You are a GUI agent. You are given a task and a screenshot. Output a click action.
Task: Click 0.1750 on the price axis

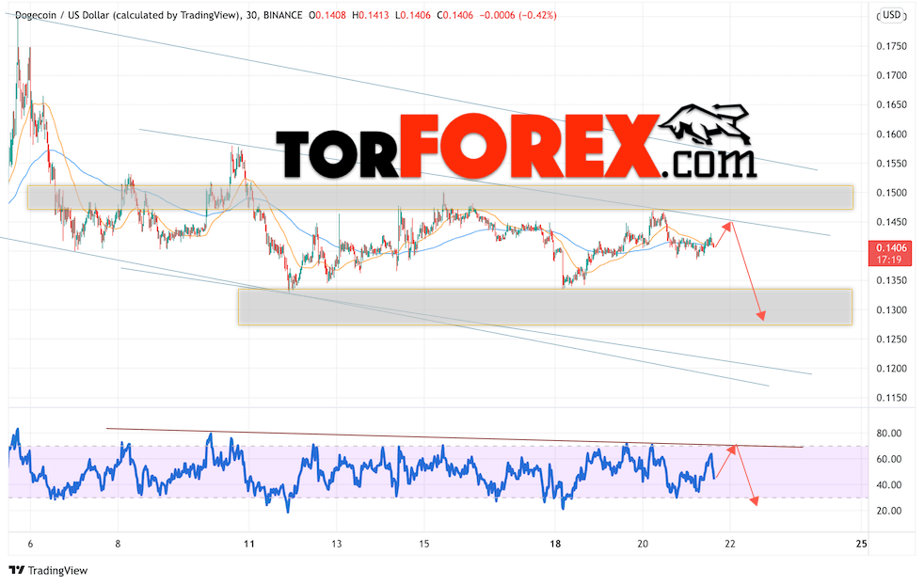point(891,46)
